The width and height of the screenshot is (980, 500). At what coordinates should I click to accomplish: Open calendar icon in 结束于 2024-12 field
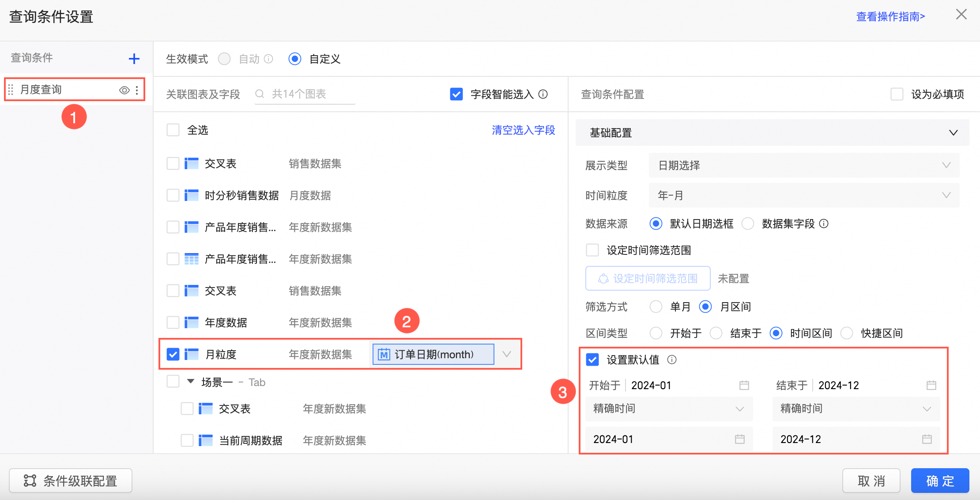click(x=931, y=385)
